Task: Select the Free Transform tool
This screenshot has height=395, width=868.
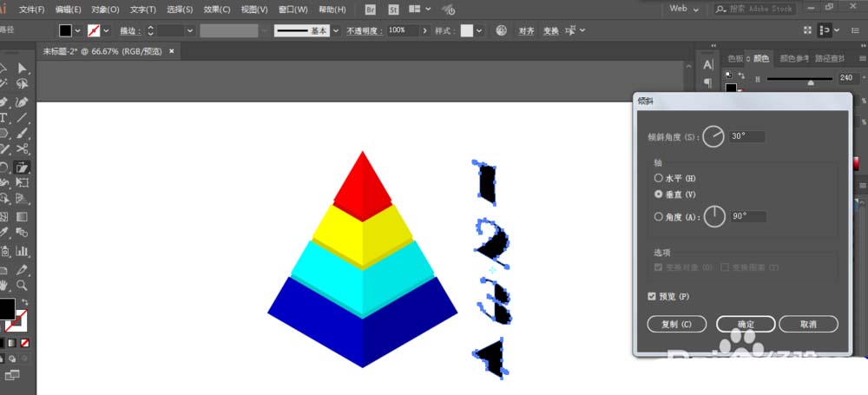Action: (23, 182)
